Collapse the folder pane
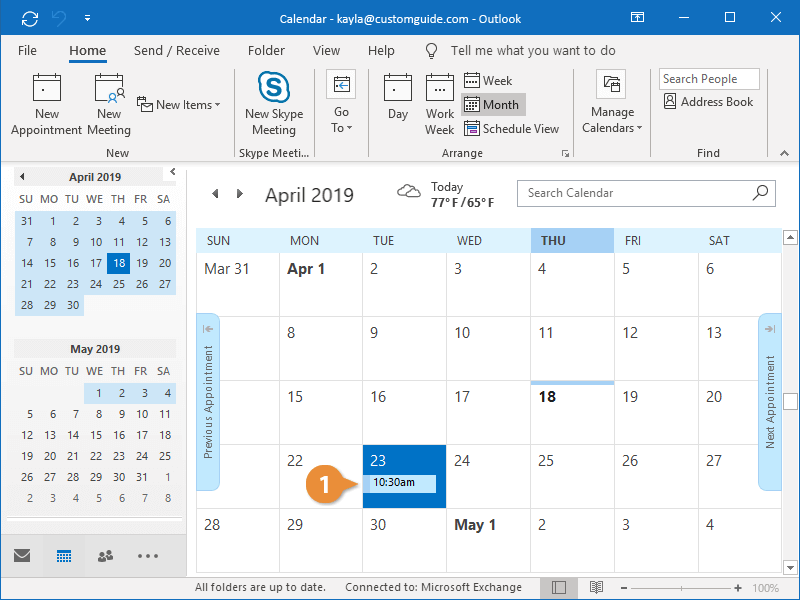The width and height of the screenshot is (800, 600). (173, 171)
